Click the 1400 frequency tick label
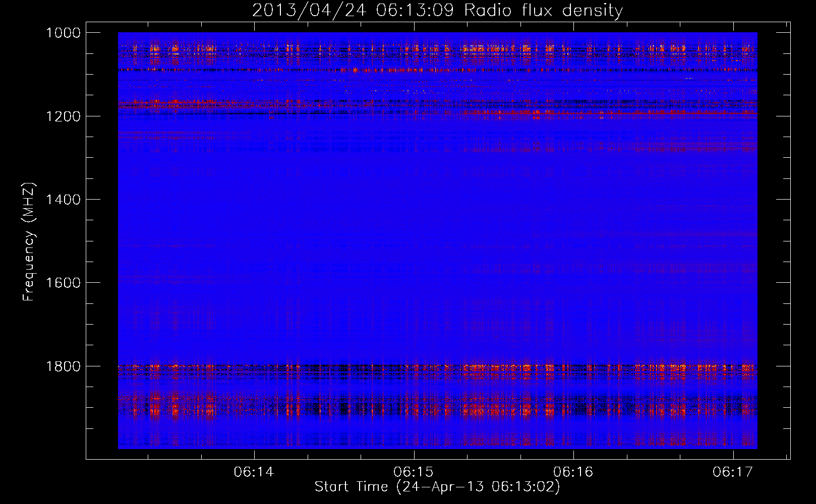Screen dimensions: 816x504 click(63, 200)
